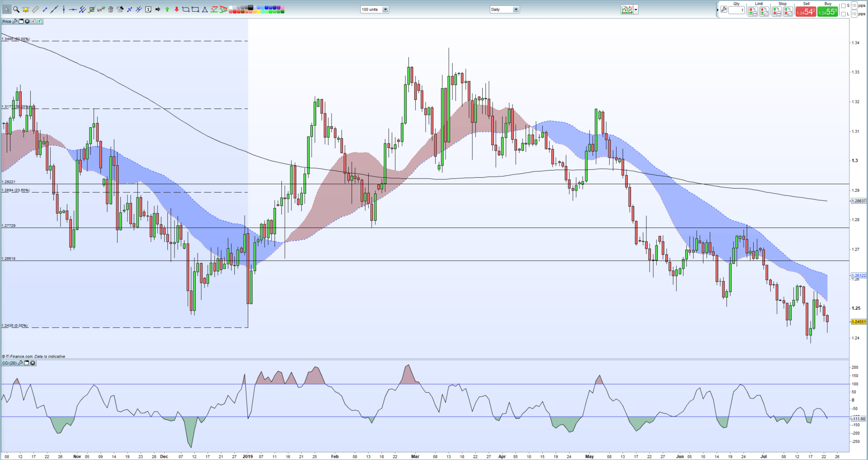Open the object properties hammer tool
868x460 pixels.
pos(120,9)
